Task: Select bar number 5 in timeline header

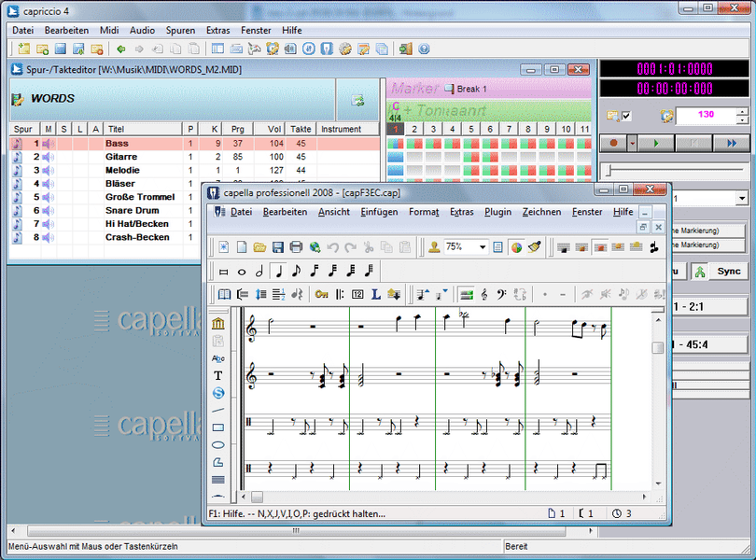Action: pyautogui.click(x=471, y=129)
